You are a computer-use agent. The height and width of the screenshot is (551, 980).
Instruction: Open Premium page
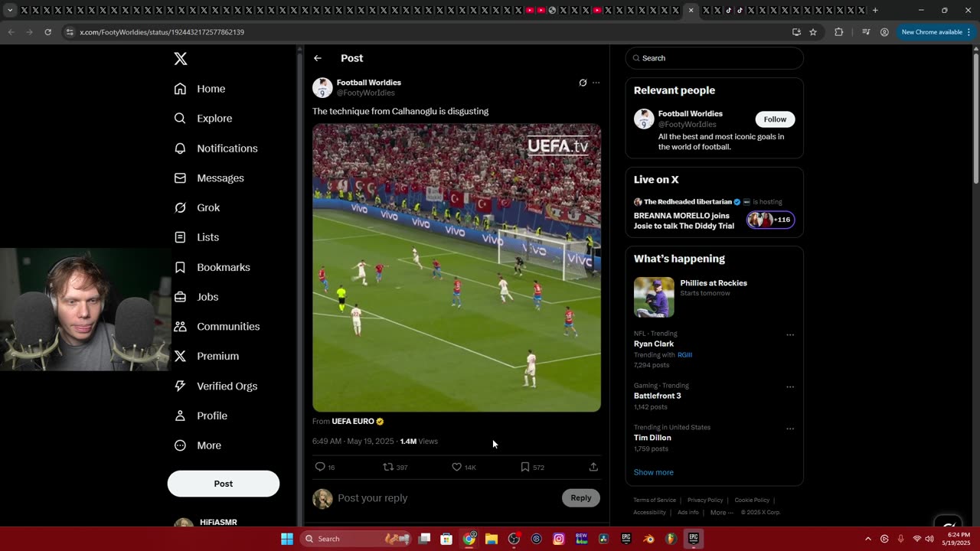[x=207, y=356]
